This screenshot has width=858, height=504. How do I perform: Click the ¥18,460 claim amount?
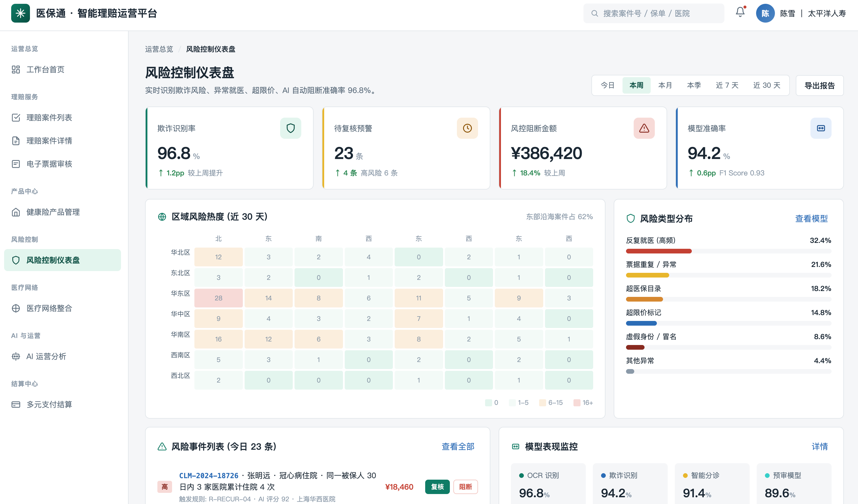[399, 487]
